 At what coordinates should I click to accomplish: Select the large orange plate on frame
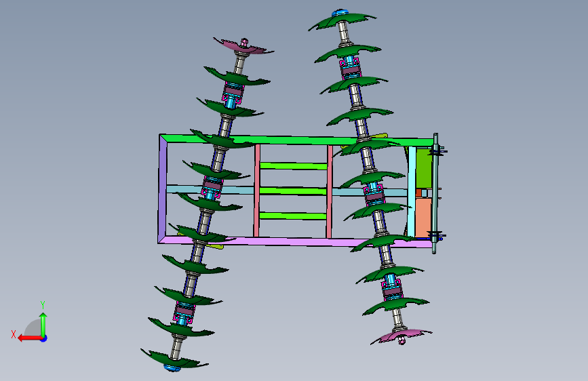coord(424,218)
